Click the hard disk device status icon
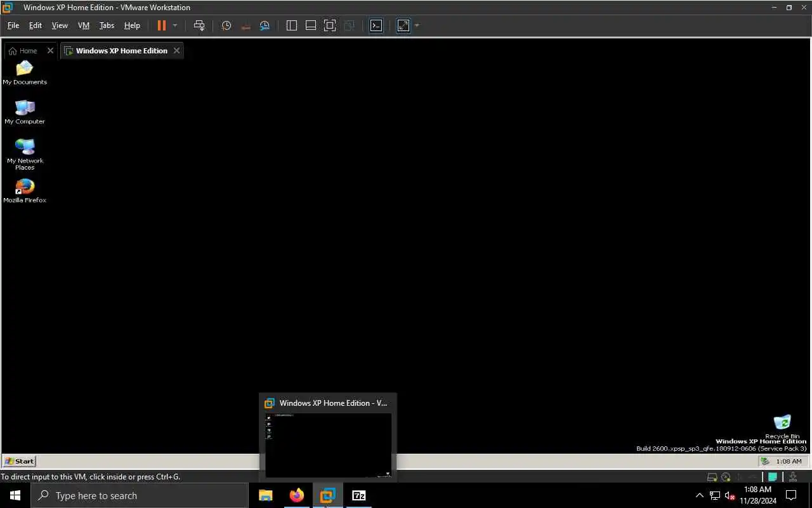The width and height of the screenshot is (812, 508). (712, 477)
